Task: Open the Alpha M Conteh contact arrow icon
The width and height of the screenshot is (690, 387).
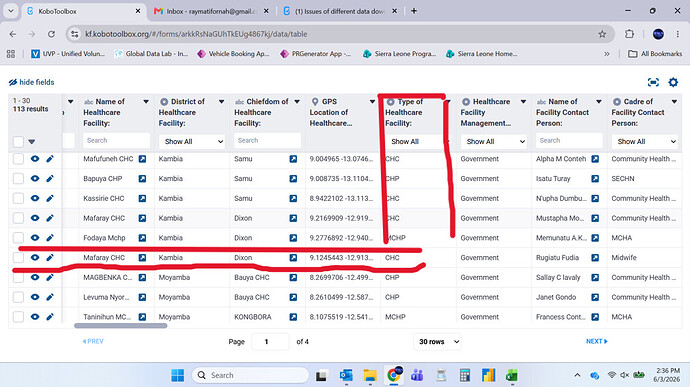Action: coord(595,159)
